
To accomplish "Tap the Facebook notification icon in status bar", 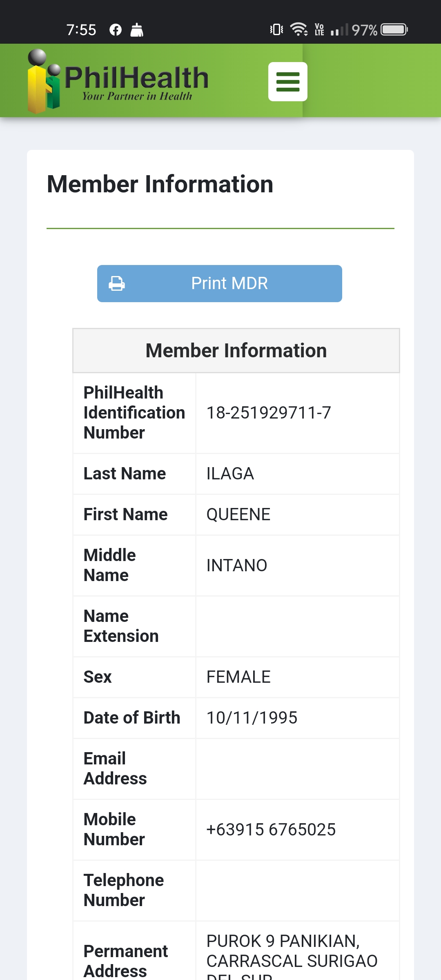I will pos(116,30).
